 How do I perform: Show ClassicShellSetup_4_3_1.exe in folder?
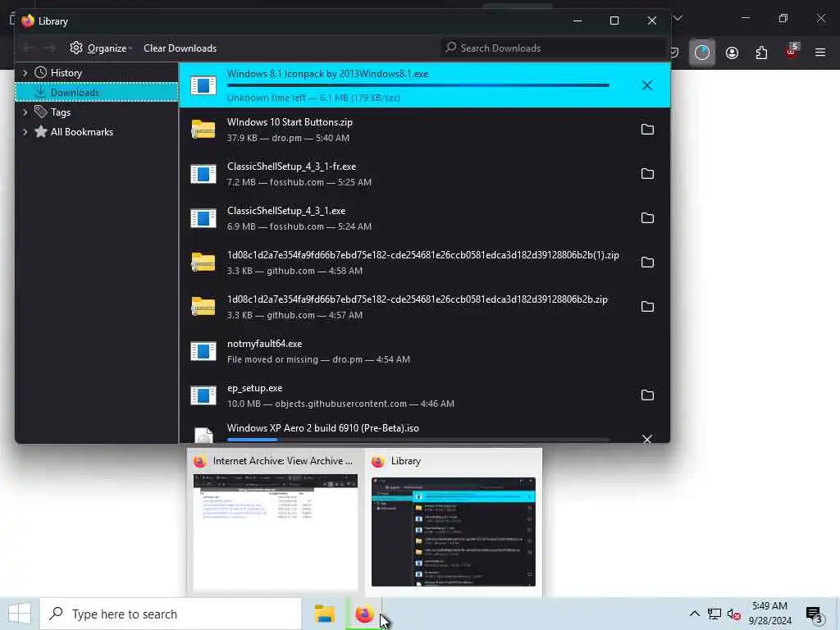pos(647,217)
